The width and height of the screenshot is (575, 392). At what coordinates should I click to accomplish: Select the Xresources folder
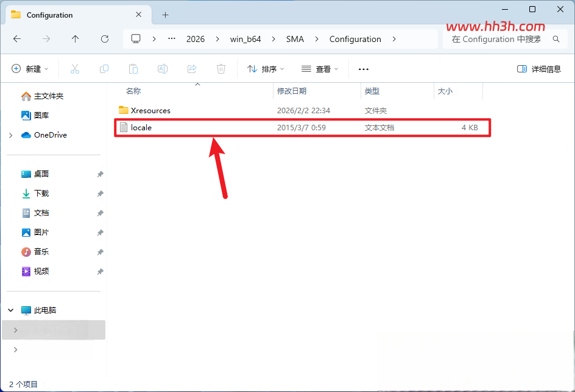coord(301,110)
